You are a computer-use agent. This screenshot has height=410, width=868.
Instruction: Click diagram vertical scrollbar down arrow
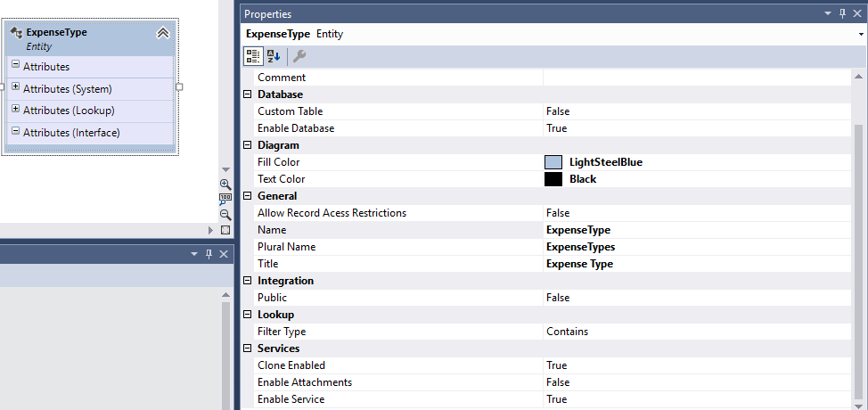[x=225, y=169]
